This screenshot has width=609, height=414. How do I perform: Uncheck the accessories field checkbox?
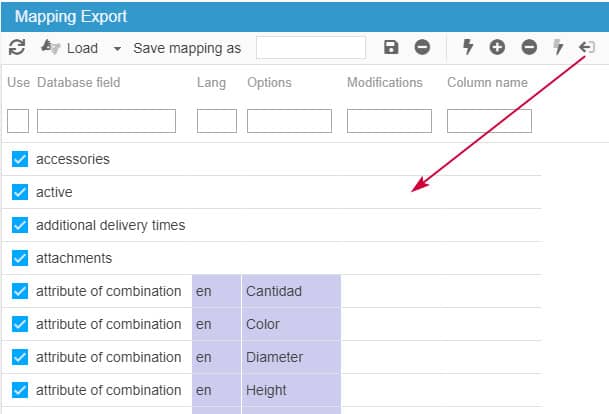[x=20, y=159]
